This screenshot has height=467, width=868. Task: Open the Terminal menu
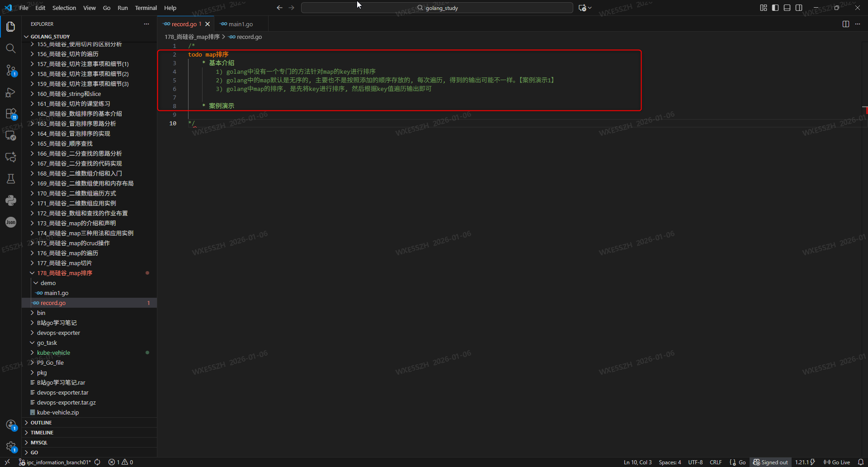pyautogui.click(x=146, y=8)
